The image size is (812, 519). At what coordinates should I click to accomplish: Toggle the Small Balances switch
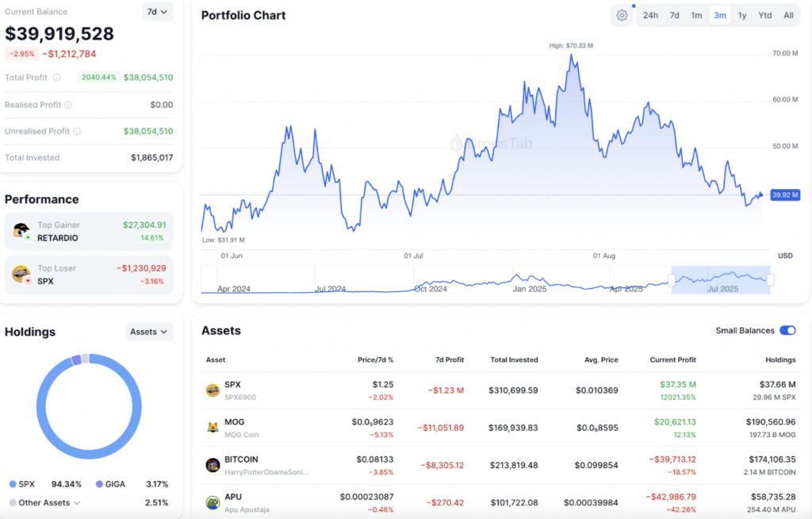[x=787, y=330]
